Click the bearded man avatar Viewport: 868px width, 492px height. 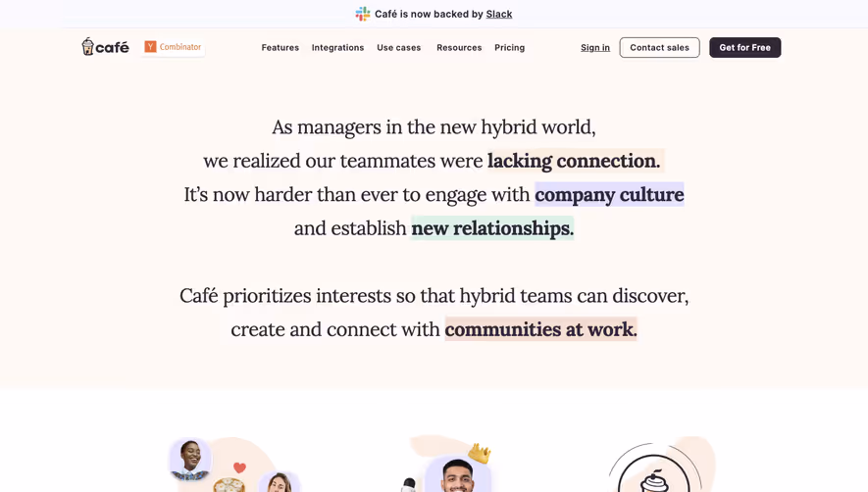pos(458,474)
